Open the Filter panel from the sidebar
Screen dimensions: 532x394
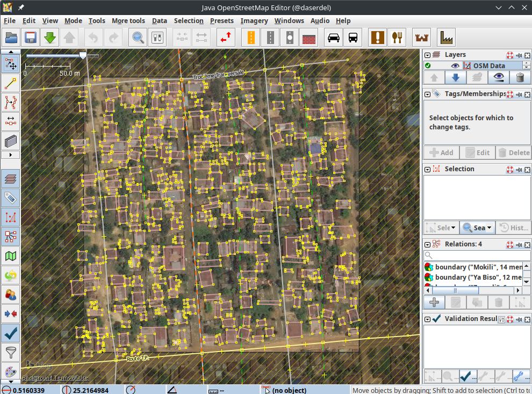click(x=11, y=352)
